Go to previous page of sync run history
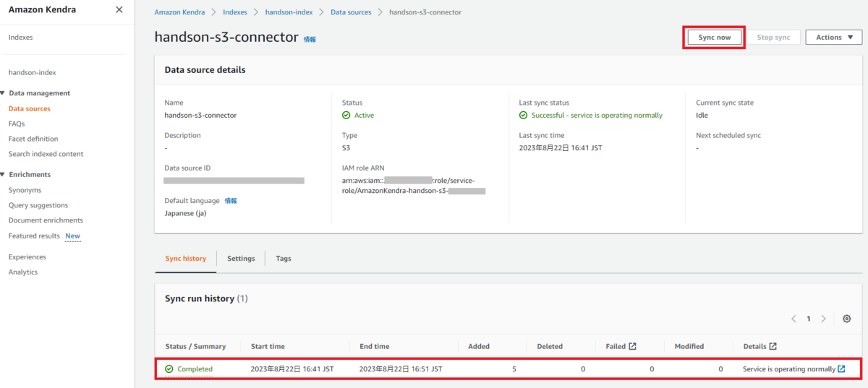Screen dimensions: 868x388 [x=793, y=319]
